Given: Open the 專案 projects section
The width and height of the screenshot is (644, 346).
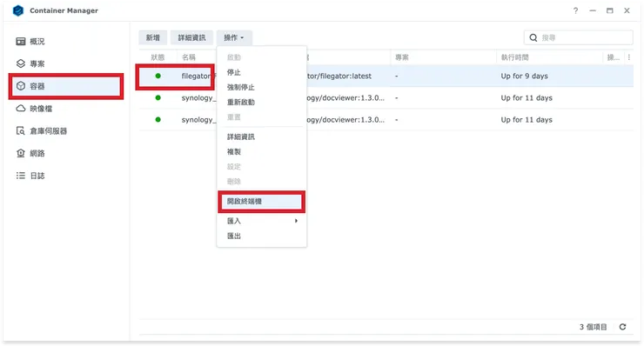Looking at the screenshot, I should click(x=66, y=63).
